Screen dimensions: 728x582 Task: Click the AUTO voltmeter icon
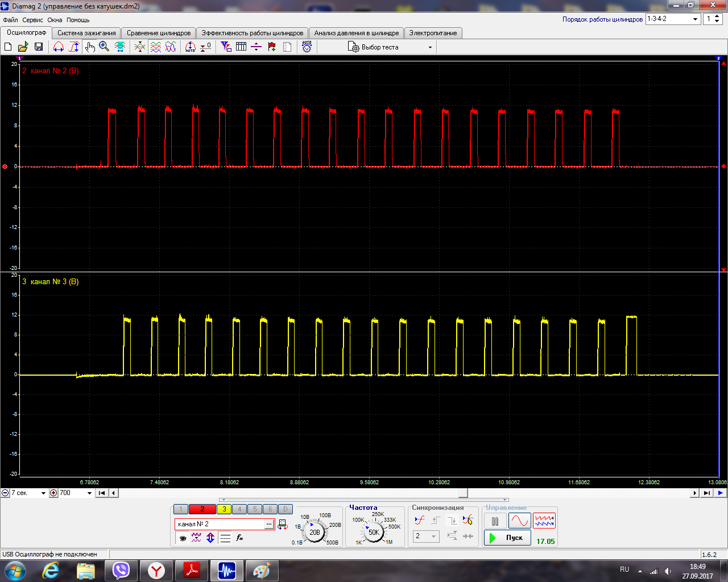click(307, 47)
